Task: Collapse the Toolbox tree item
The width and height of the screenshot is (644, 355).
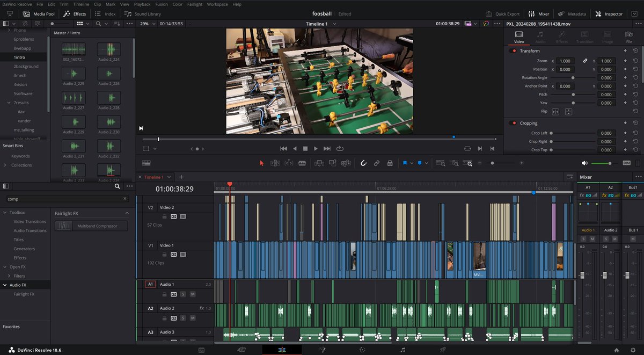Action: pyautogui.click(x=5, y=213)
